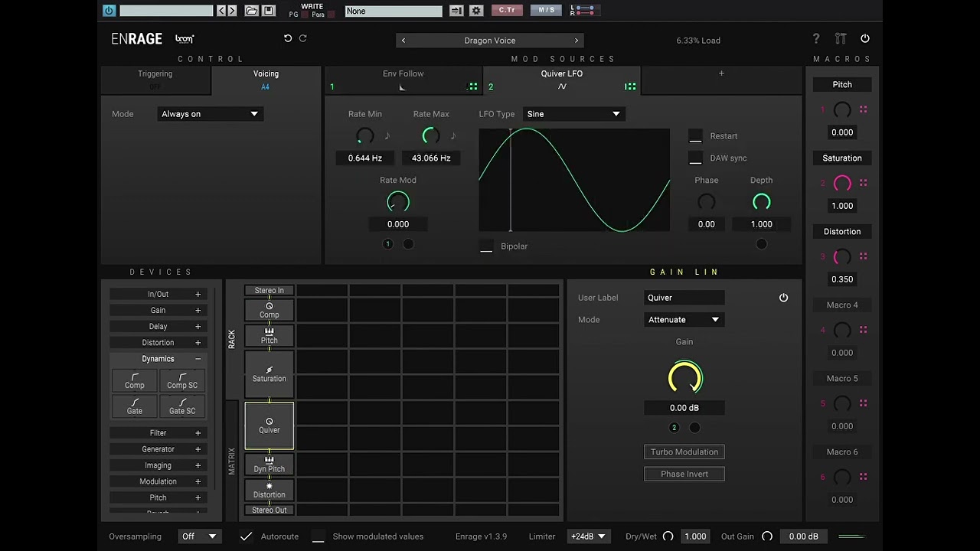Select the Gate SC device icon
Screen dimensions: 980x551
coord(182,406)
